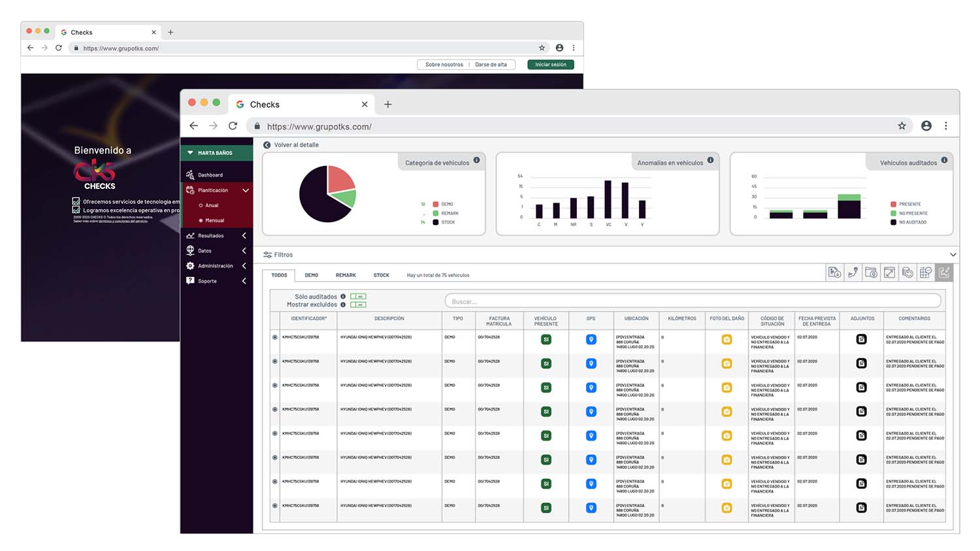Toggle the Sólo auditados switch
Screen dimensions: 980x551
[358, 297]
